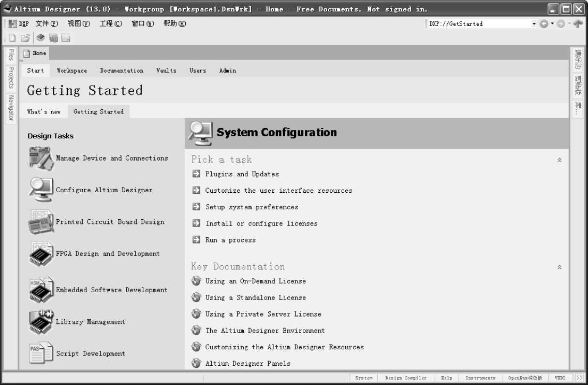
Task: Click the Configure Altium Designer icon
Action: [x=41, y=190]
